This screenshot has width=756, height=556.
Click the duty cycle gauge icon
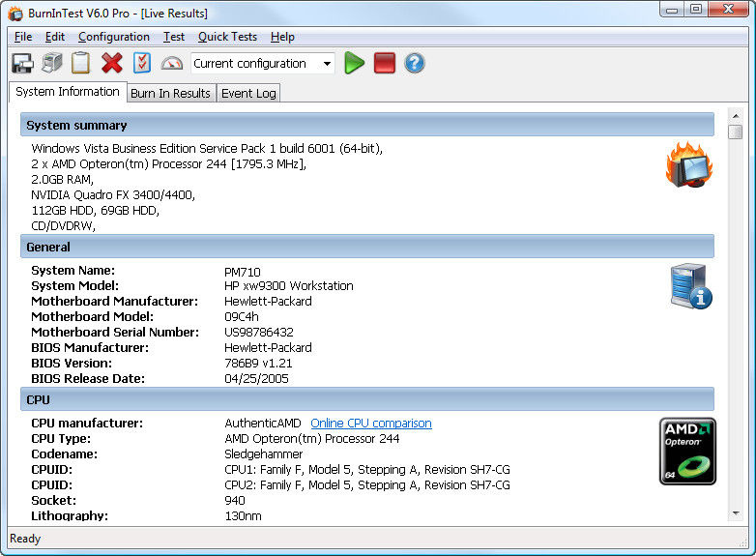tap(172, 64)
